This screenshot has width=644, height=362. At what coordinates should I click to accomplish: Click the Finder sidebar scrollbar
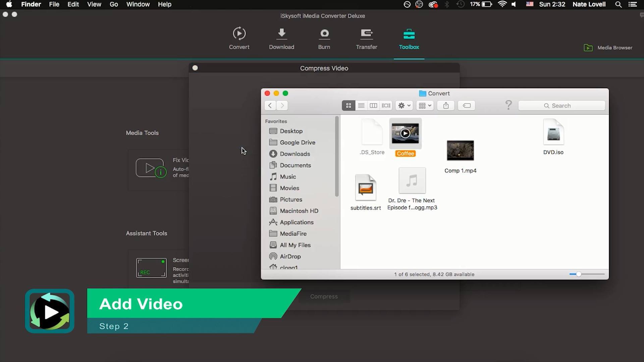tap(337, 156)
